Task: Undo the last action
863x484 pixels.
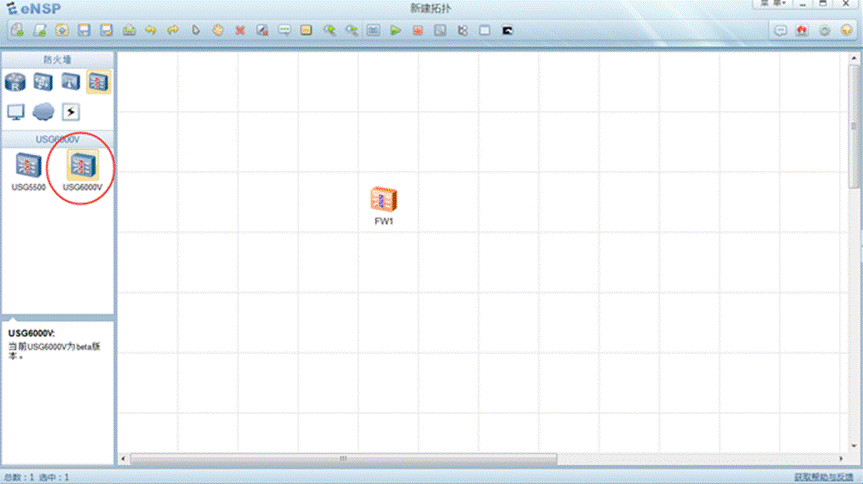Action: [151, 30]
